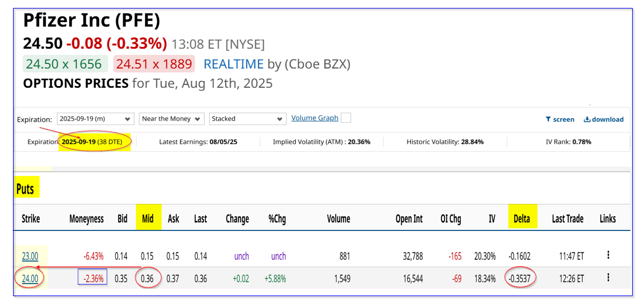Click the IV Rank 0.78% value
Image resolution: width=644 pixels, height=304 pixels.
pyautogui.click(x=582, y=142)
